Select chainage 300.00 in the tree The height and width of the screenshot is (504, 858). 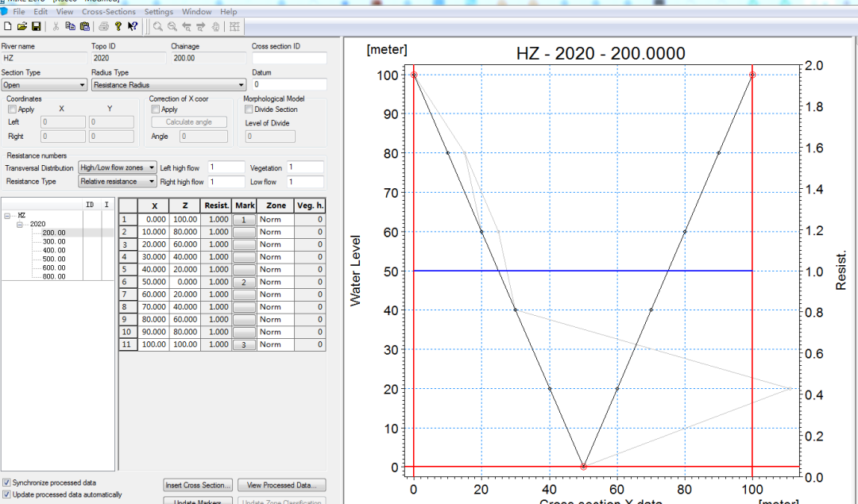pyautogui.click(x=54, y=241)
